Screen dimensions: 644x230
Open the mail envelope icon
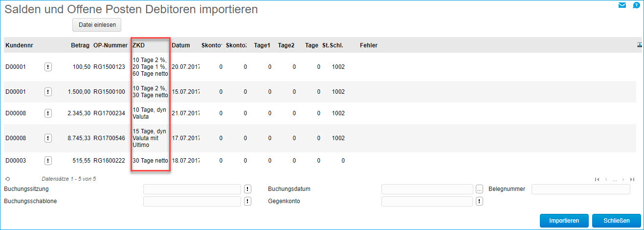[622, 6]
